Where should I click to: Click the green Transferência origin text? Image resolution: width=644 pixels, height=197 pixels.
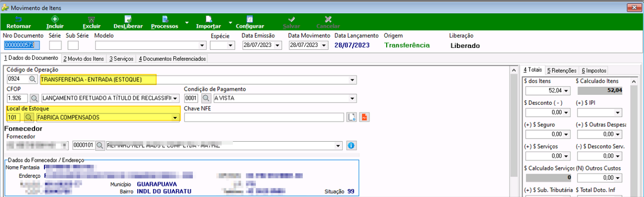pos(407,45)
